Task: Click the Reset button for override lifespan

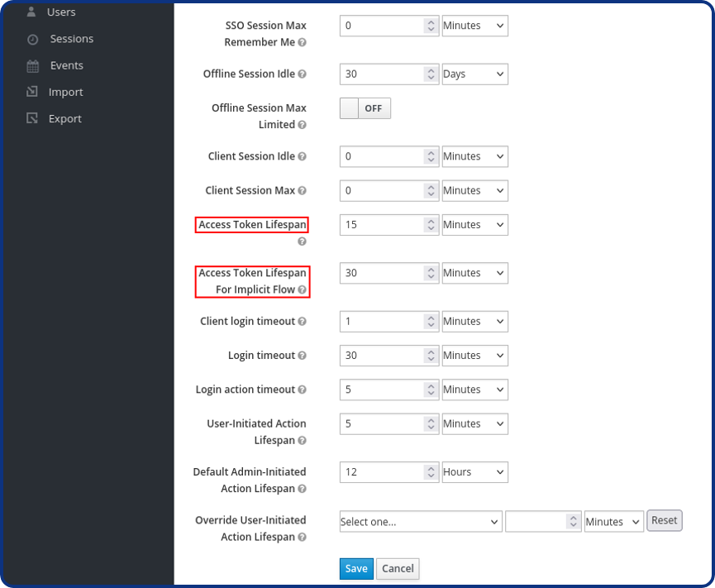Action: (x=664, y=520)
